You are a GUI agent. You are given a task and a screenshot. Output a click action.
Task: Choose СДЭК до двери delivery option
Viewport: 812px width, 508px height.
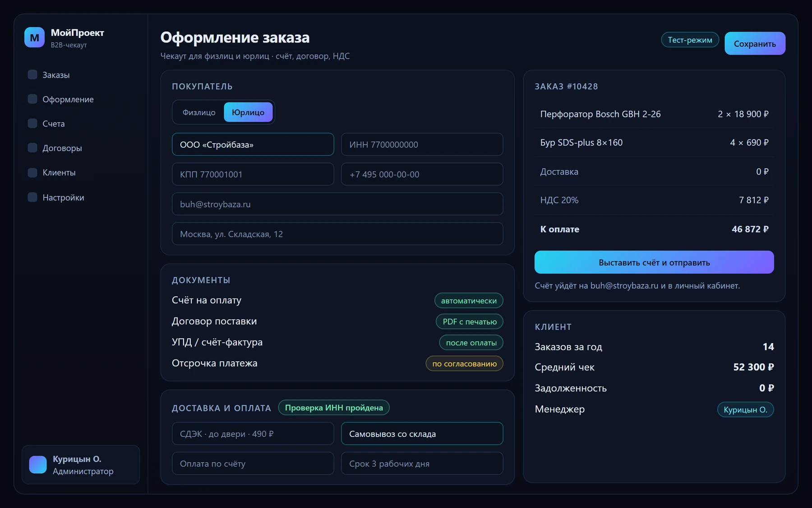253,433
